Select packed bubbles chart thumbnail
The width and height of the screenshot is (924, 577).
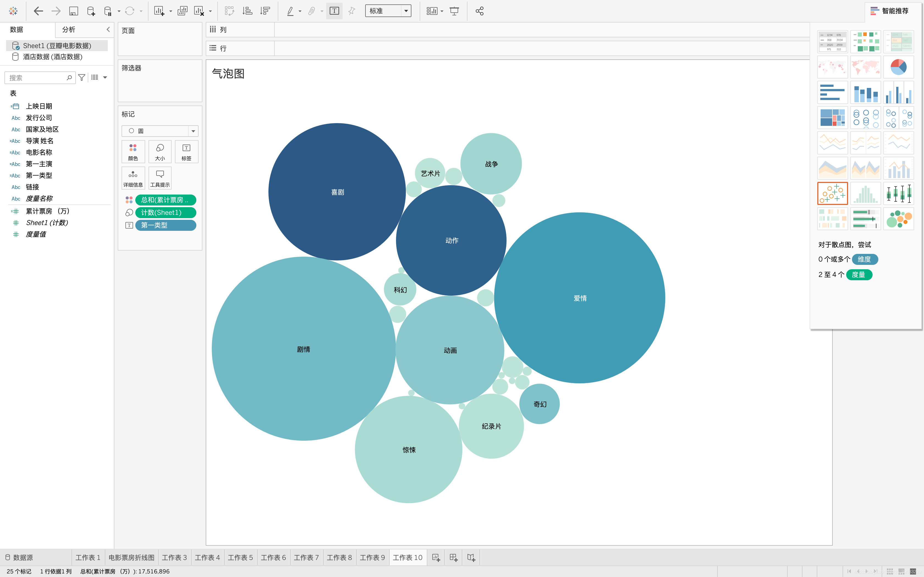tap(898, 219)
